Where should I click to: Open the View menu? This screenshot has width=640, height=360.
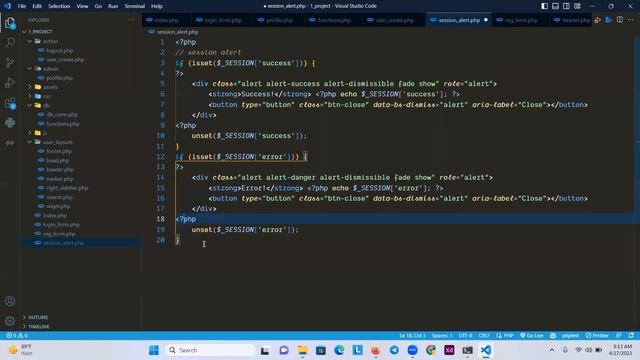[82, 6]
